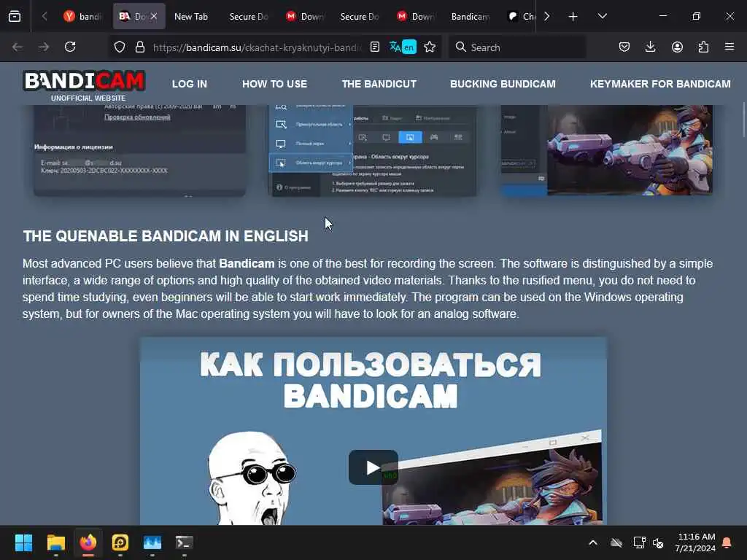Go back to the previous page
This screenshot has height=560, width=747.
pyautogui.click(x=18, y=47)
